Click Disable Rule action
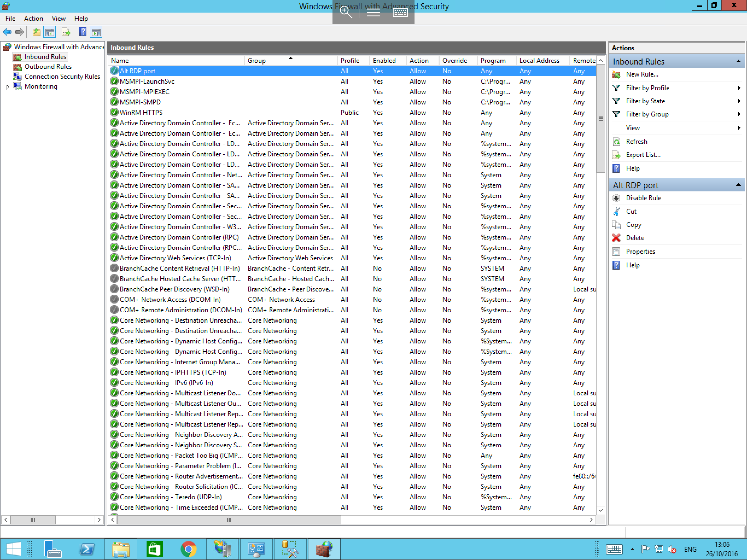Viewport: 747px width, 560px height. (x=643, y=198)
